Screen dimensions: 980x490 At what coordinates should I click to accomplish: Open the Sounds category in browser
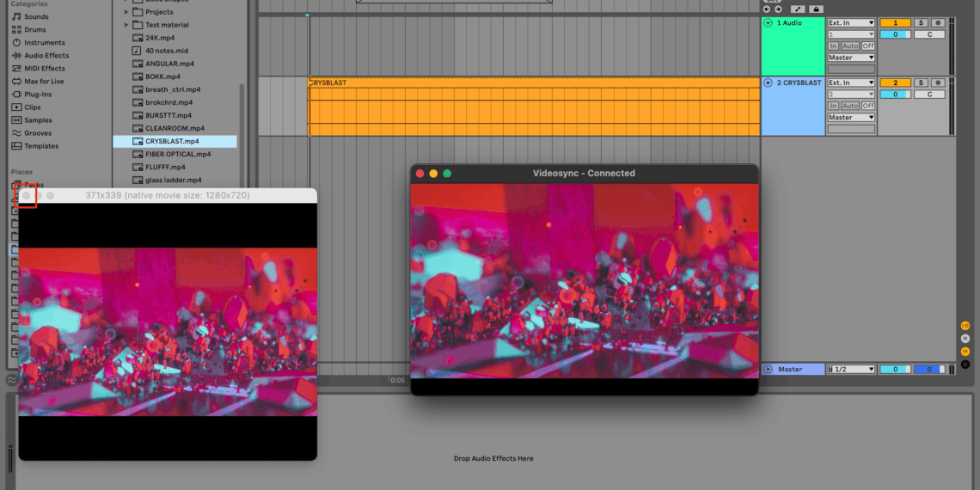coord(36,16)
